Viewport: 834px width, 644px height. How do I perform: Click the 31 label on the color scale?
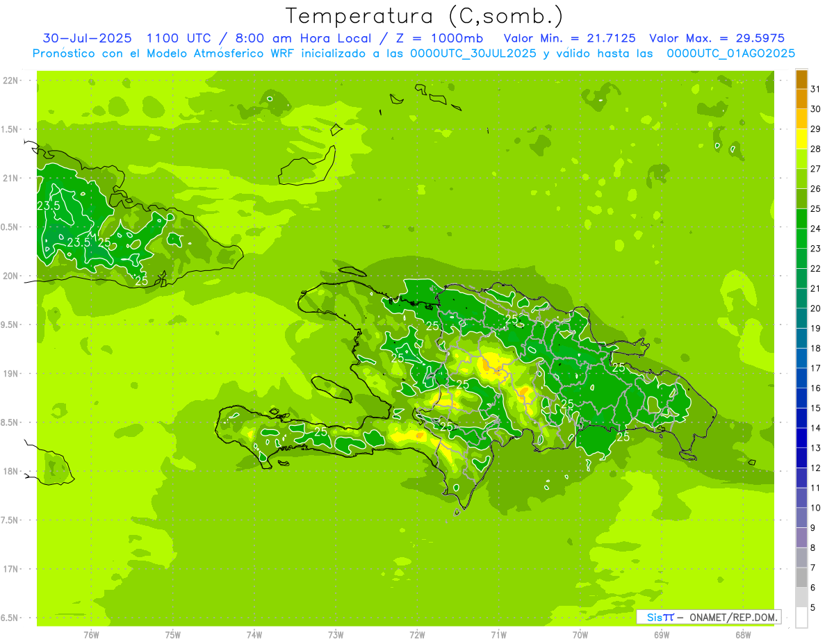coord(815,89)
